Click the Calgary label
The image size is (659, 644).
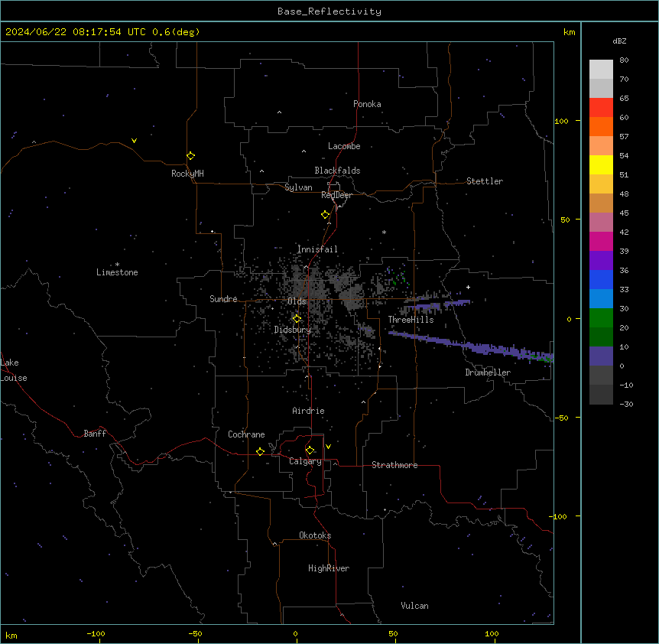pyautogui.click(x=306, y=461)
